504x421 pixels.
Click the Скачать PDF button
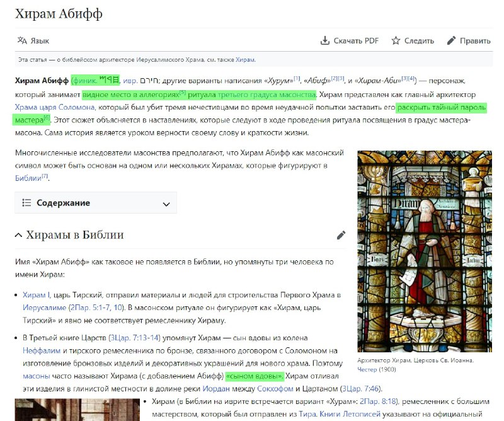(350, 40)
